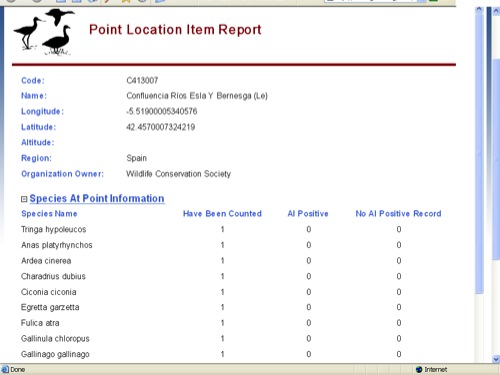Image resolution: width=500 pixels, height=375 pixels.
Task: Click the Done page icon in status bar
Action: 5,369
